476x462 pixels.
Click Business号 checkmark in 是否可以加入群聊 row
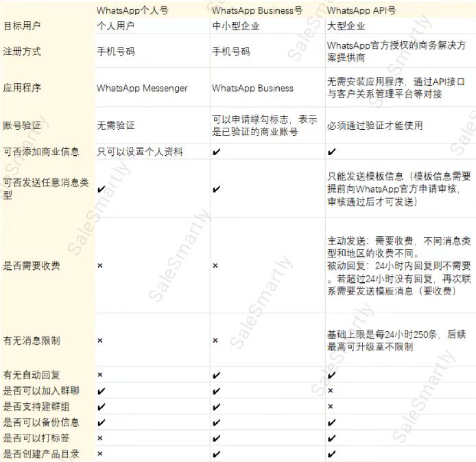[x=217, y=391]
